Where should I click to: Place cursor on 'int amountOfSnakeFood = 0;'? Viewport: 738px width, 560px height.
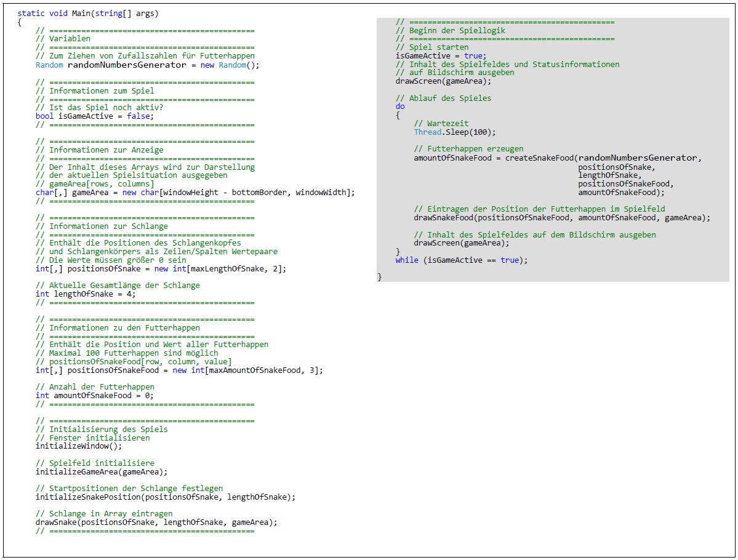click(94, 396)
